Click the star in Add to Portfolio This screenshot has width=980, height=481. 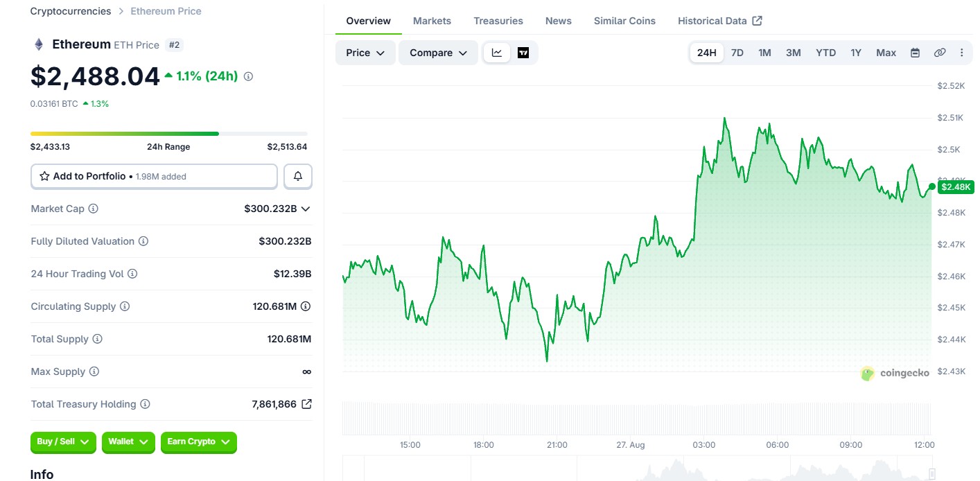tap(44, 176)
